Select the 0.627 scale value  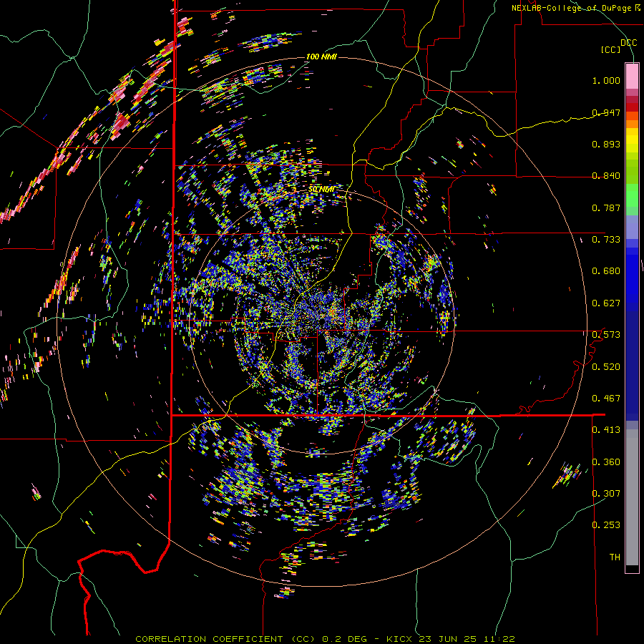click(x=606, y=303)
